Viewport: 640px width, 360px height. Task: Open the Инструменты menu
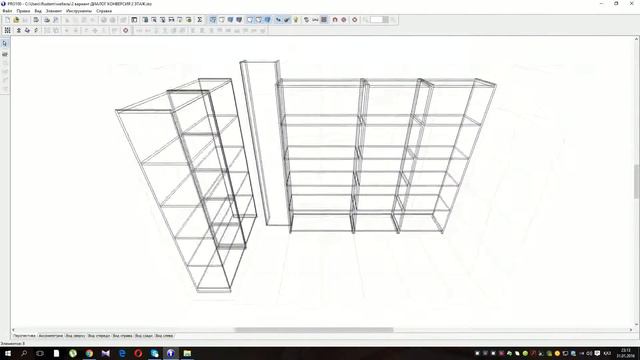(79, 11)
